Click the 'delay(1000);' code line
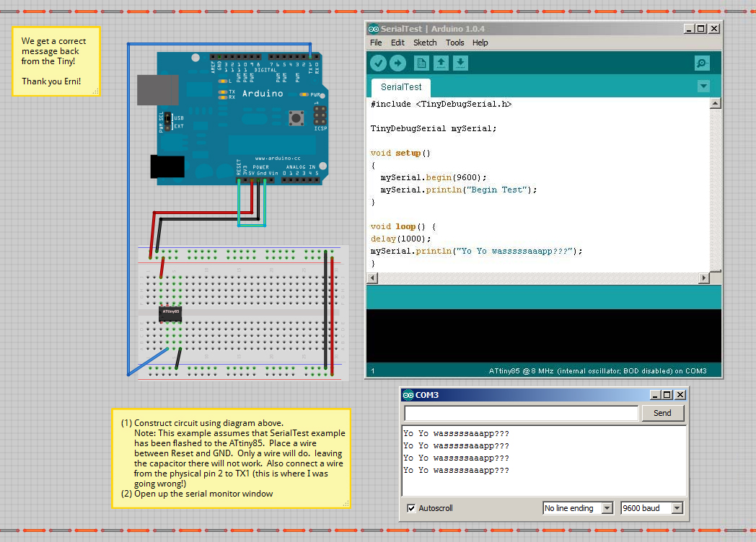756x542 pixels. 400,239
